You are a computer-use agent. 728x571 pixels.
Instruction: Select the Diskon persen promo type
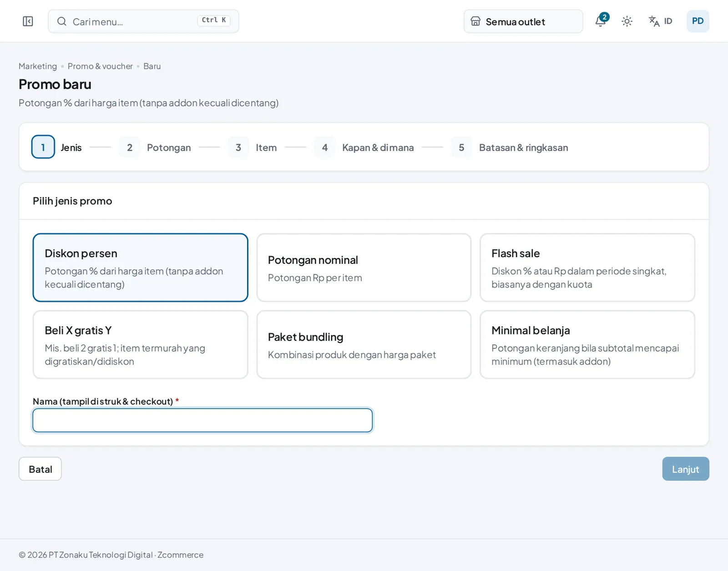pyautogui.click(x=140, y=268)
